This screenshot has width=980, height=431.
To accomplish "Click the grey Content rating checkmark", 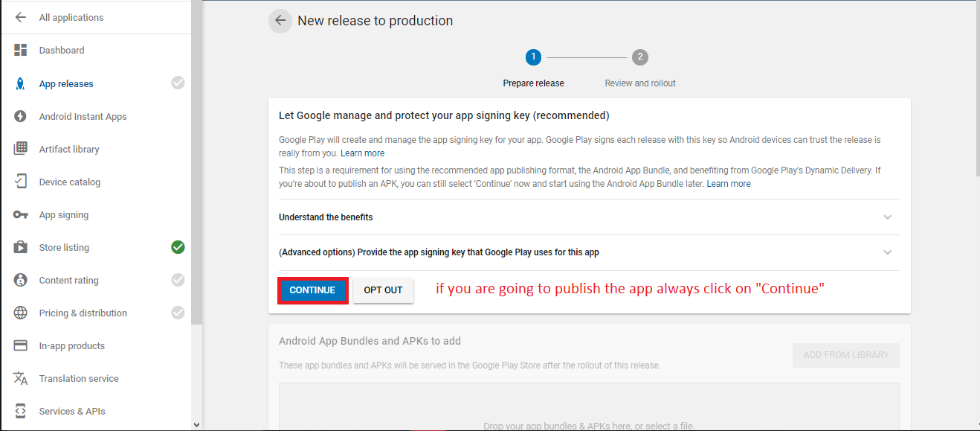I will coord(178,280).
